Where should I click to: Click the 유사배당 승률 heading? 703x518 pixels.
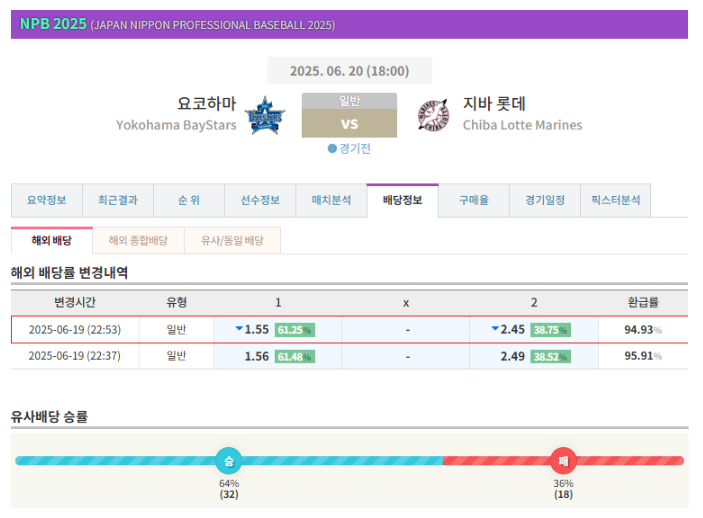(x=49, y=417)
